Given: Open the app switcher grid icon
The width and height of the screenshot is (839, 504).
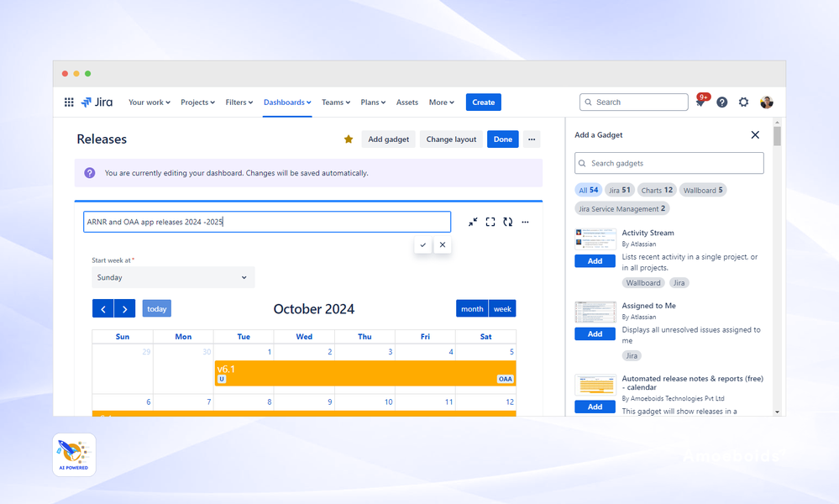Looking at the screenshot, I should pos(68,102).
